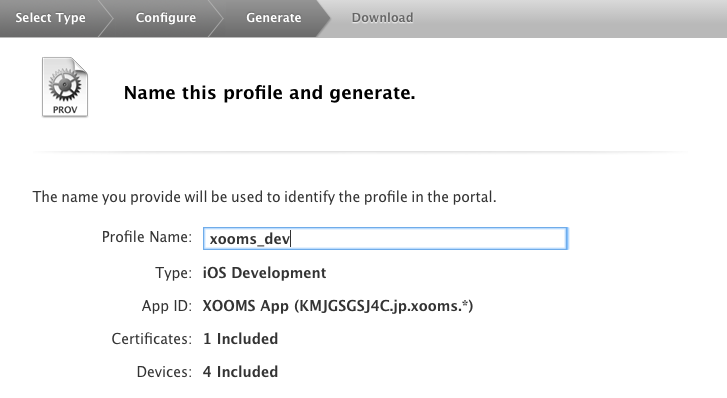This screenshot has width=727, height=398.
Task: Click the 'Certificates:' field label
Action: click(151, 339)
